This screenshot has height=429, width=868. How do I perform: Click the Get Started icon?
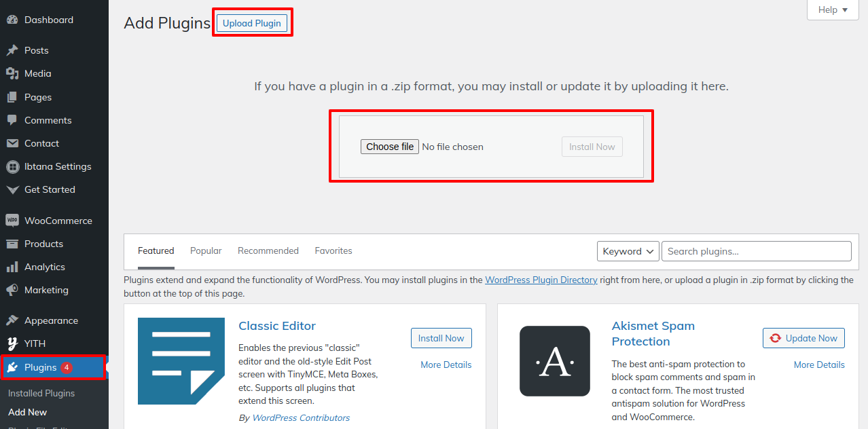12,189
